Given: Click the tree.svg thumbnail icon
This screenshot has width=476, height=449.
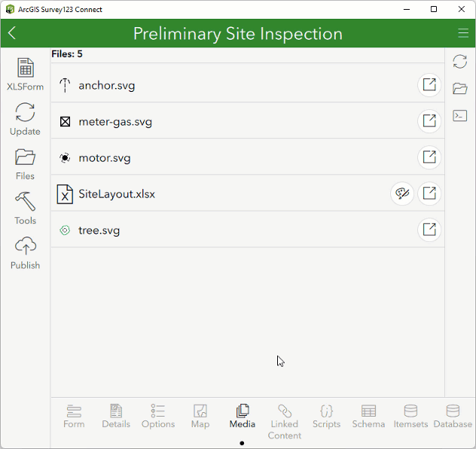Looking at the screenshot, I should 65,231.
